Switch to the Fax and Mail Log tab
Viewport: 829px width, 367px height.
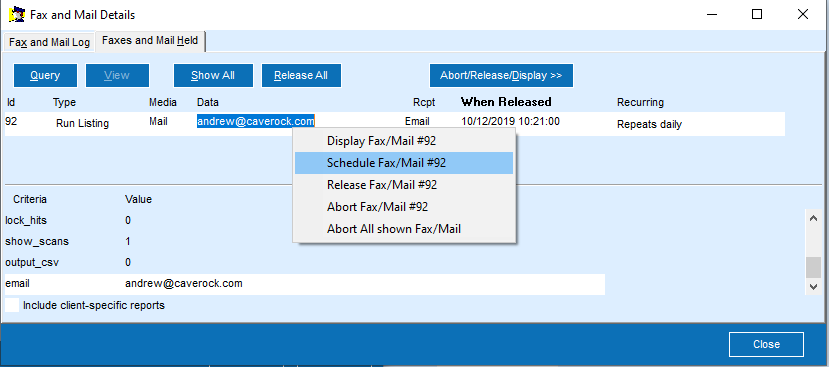50,42
